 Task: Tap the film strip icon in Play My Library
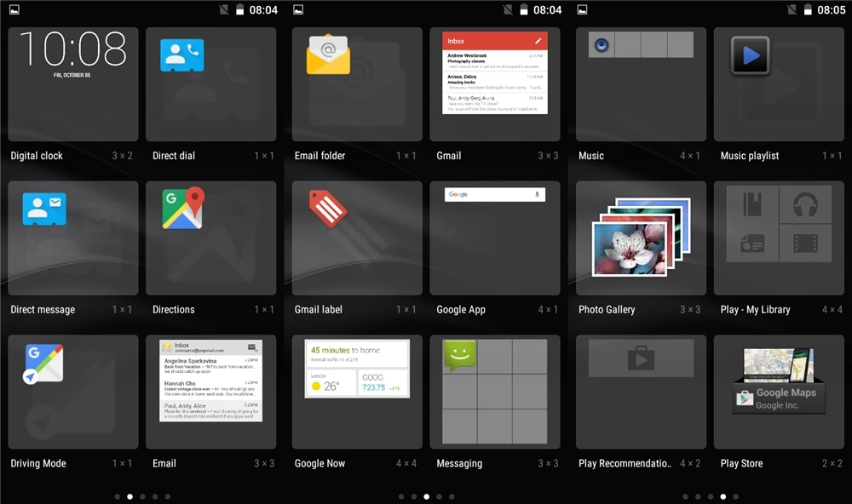coord(805,243)
